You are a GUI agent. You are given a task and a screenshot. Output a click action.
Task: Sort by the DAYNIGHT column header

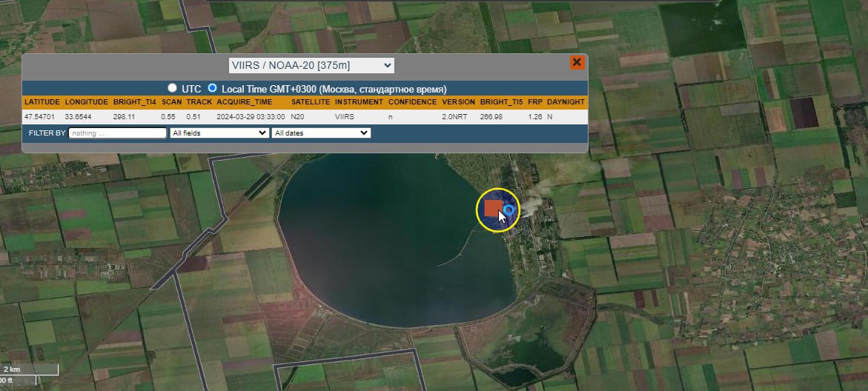[566, 102]
